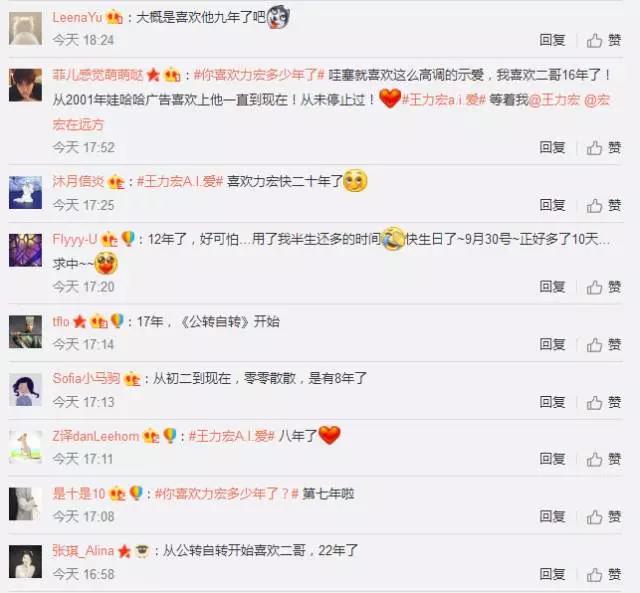Reply to the comment posted at 17:25
The width and height of the screenshot is (640, 593).
pyautogui.click(x=552, y=205)
